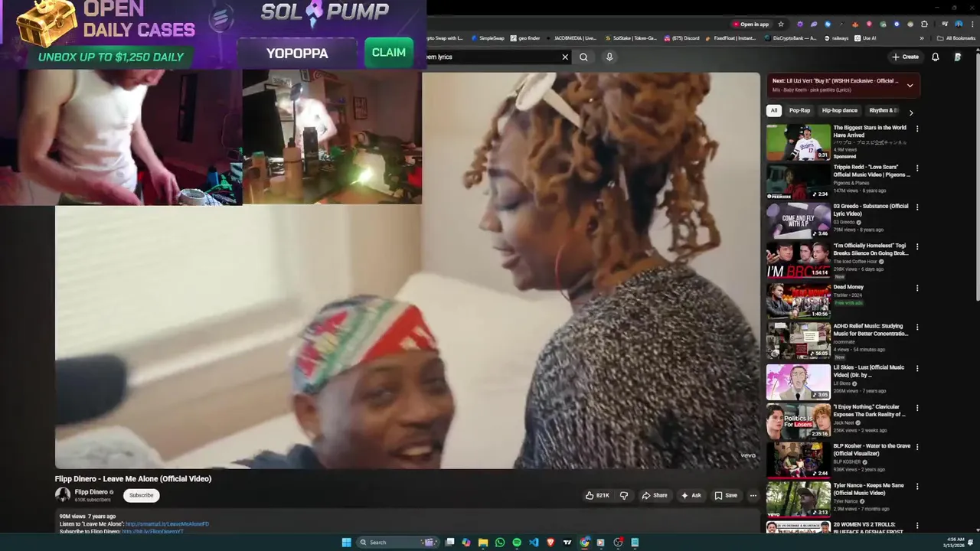Image resolution: width=980 pixels, height=551 pixels.
Task: Open options menu for Dead Money
Action: 917,288
